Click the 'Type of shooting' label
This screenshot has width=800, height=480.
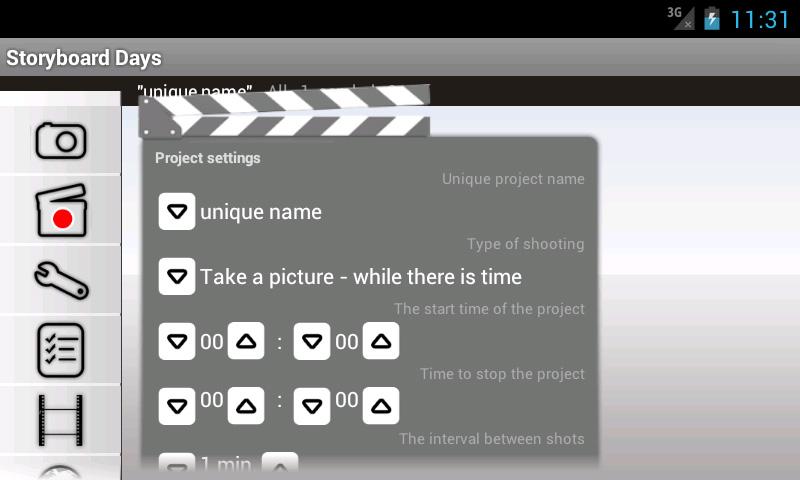click(x=526, y=244)
